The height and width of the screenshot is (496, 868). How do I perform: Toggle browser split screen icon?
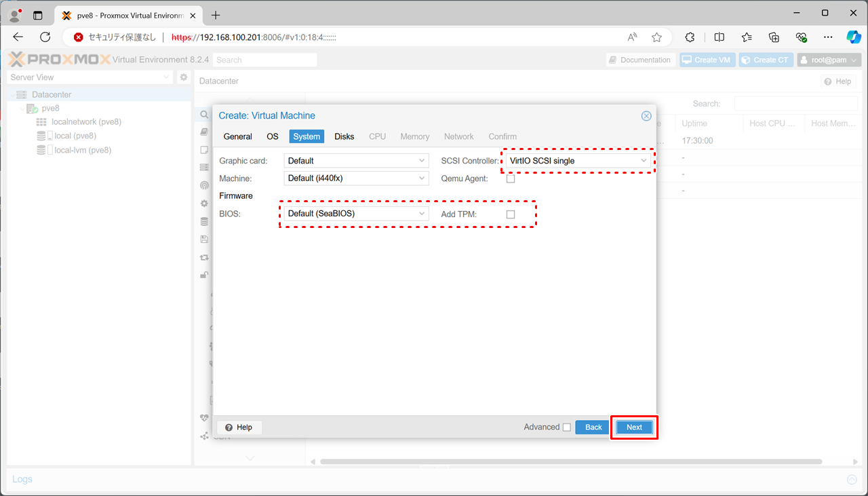719,37
